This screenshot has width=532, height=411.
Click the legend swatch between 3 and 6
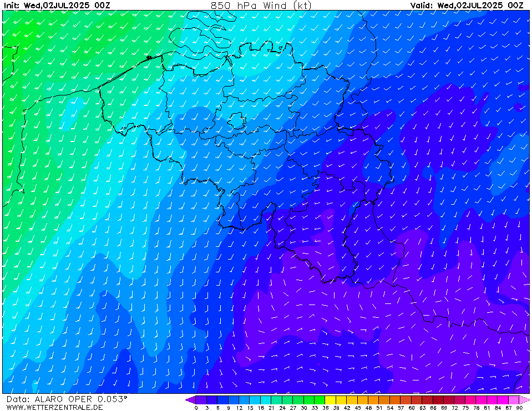[212, 400]
